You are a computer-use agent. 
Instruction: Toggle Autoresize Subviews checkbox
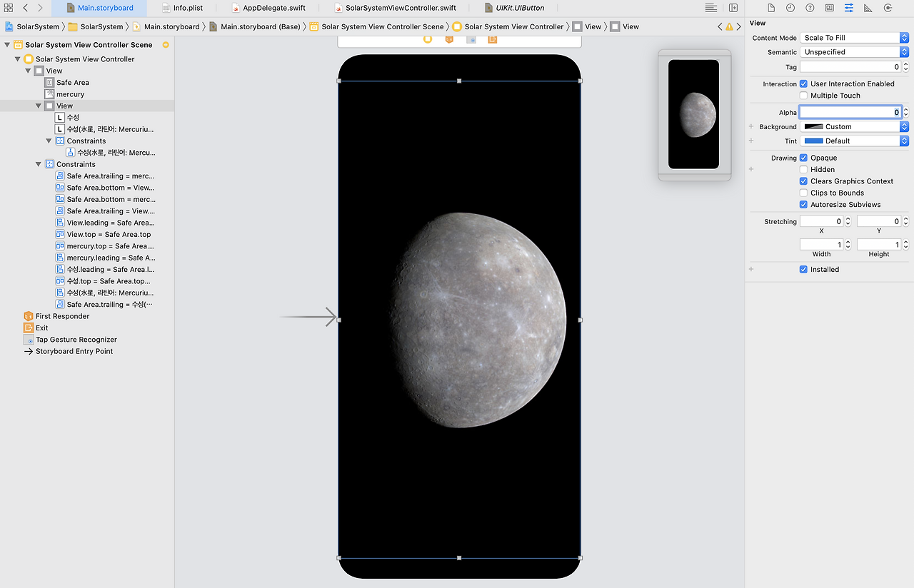803,204
